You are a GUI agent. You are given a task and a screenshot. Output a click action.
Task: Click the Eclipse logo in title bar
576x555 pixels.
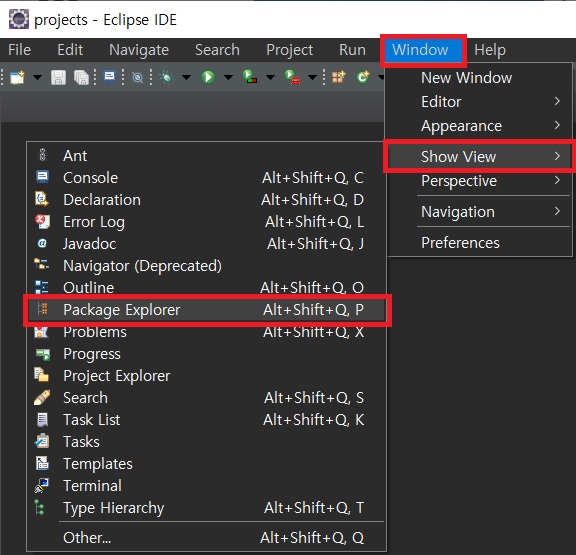click(x=19, y=19)
